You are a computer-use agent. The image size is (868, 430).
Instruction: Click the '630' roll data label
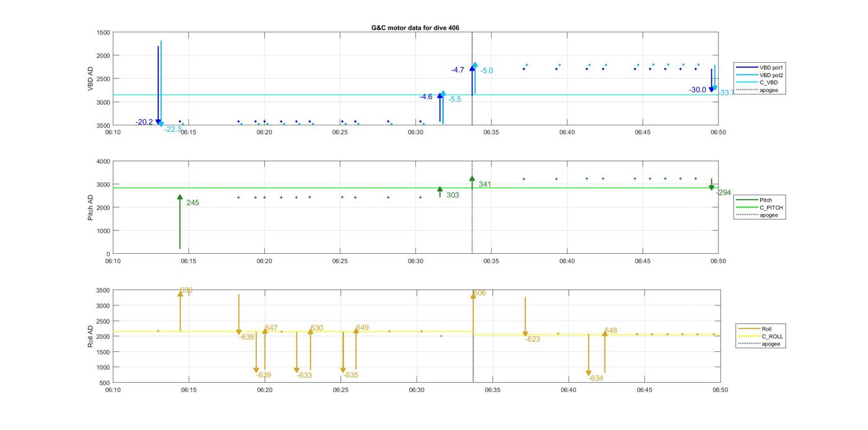coord(317,328)
